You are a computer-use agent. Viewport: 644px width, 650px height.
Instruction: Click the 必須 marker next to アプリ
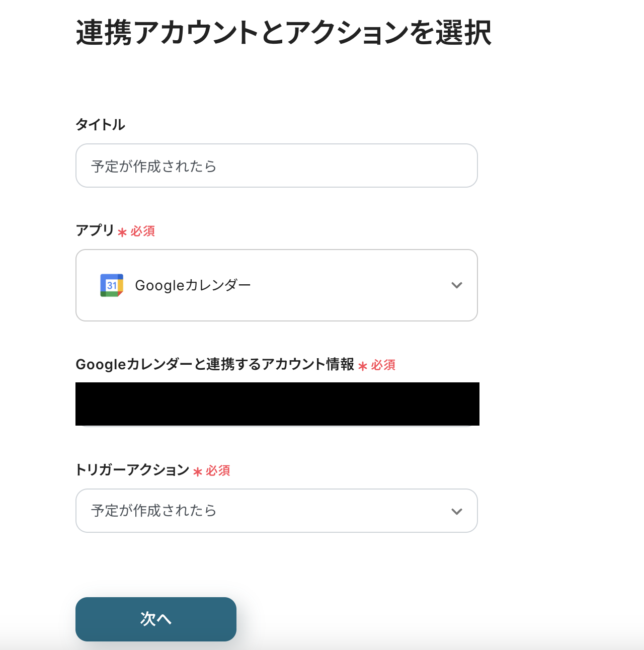pos(143,231)
